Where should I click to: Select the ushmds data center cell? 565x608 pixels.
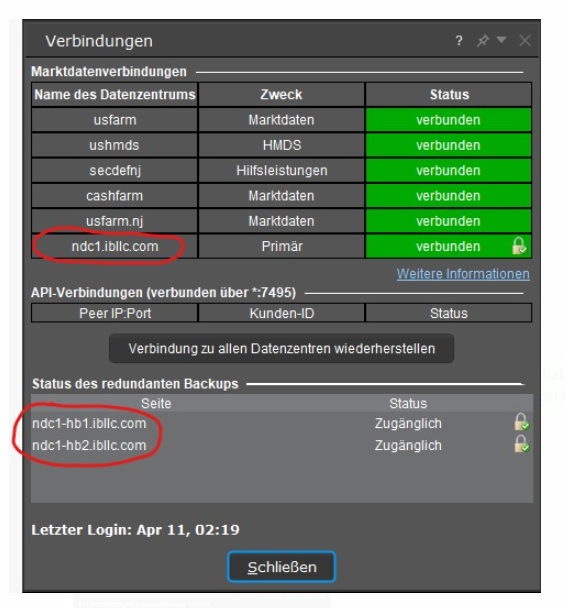point(115,145)
